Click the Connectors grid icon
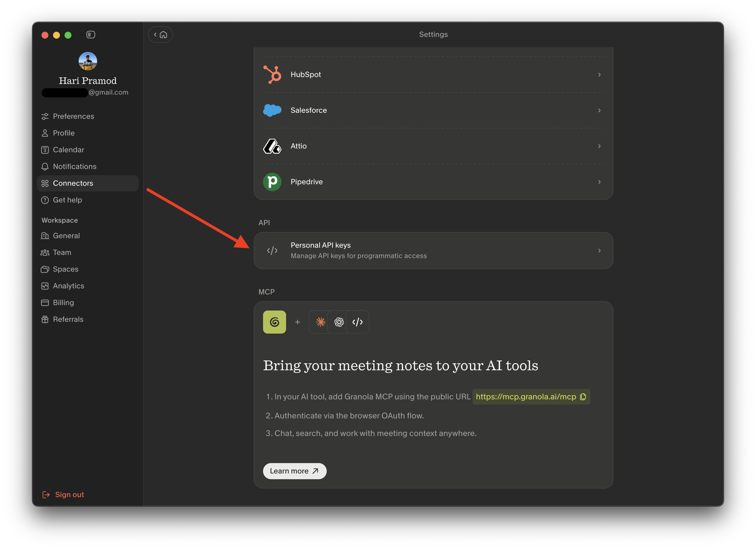Screen dimensions: 756x549 point(45,183)
